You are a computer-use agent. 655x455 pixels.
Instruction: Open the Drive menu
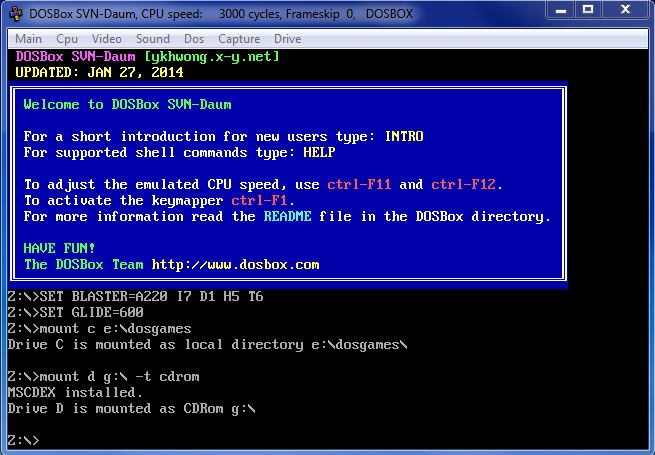coord(287,39)
